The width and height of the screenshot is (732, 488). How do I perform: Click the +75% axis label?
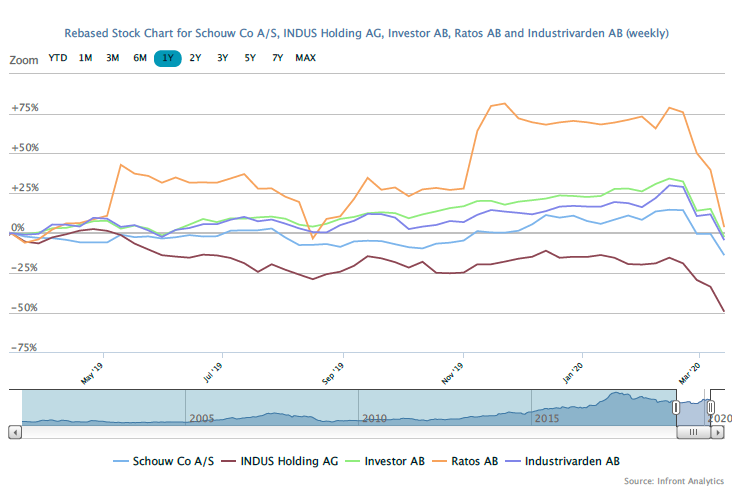coord(25,108)
